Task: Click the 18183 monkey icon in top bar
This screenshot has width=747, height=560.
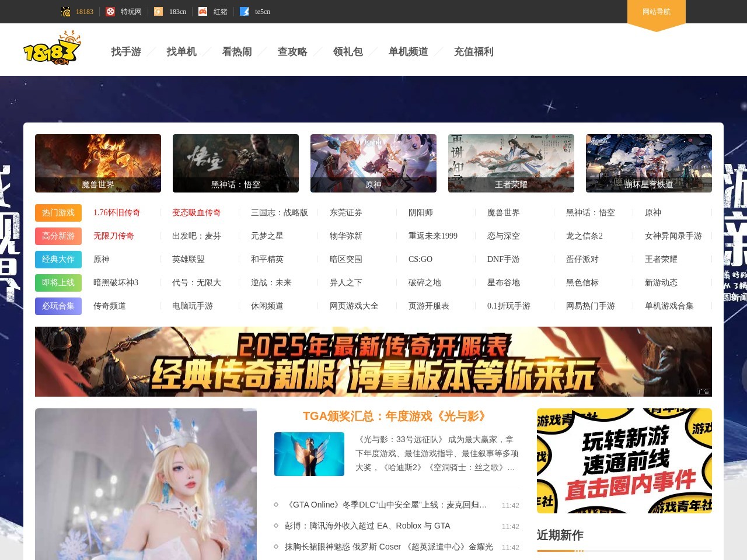Action: 66,11
